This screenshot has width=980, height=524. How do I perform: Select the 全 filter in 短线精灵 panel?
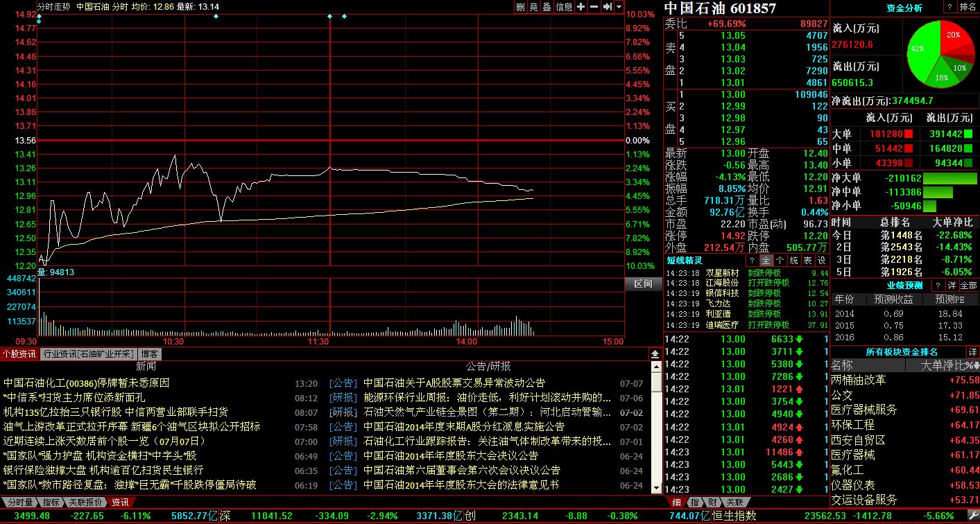(x=766, y=261)
